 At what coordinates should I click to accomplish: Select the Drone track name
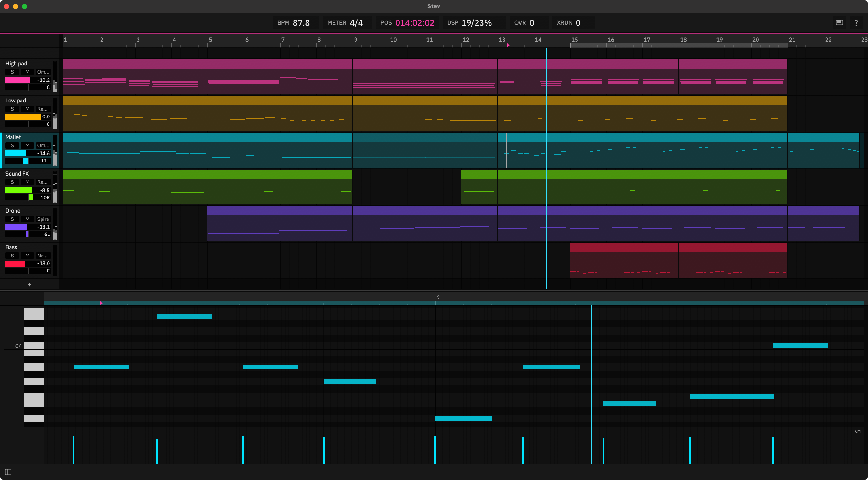click(x=13, y=211)
